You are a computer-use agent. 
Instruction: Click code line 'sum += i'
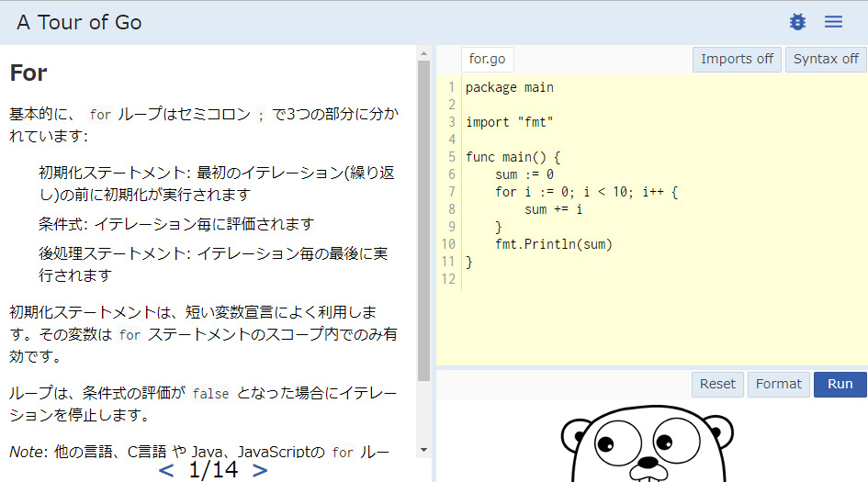[x=554, y=209]
